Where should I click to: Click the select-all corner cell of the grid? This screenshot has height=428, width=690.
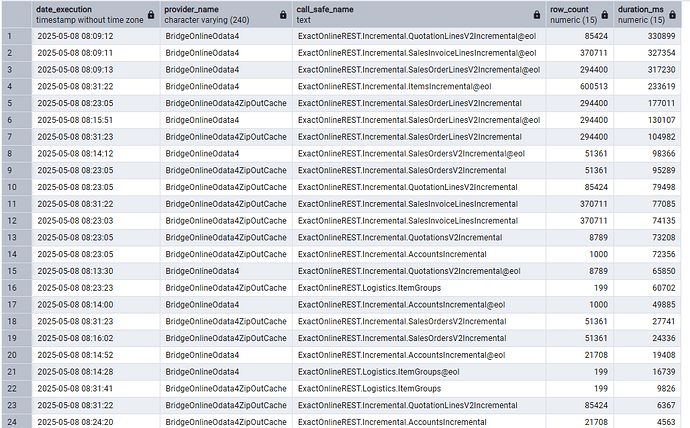16,15
